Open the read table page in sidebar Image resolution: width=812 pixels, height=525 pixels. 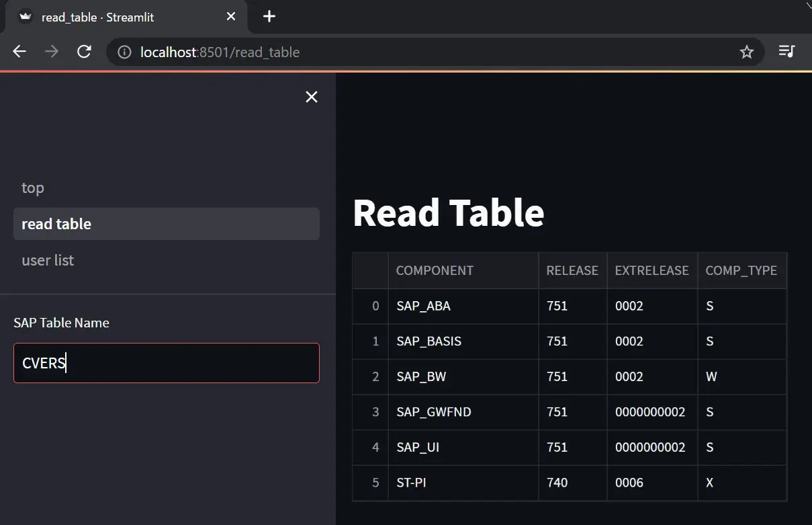pyautogui.click(x=167, y=224)
